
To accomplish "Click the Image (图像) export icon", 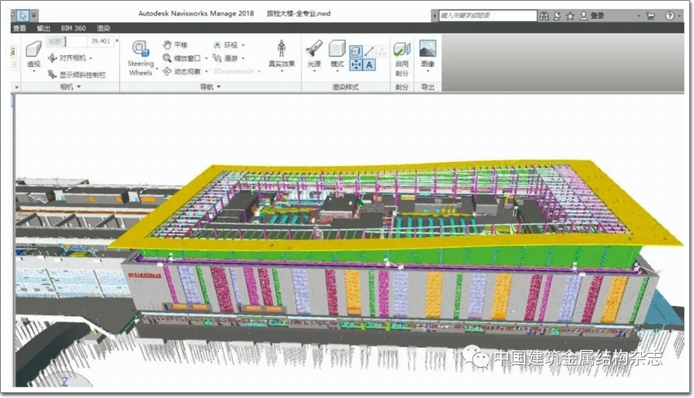I will [x=428, y=54].
